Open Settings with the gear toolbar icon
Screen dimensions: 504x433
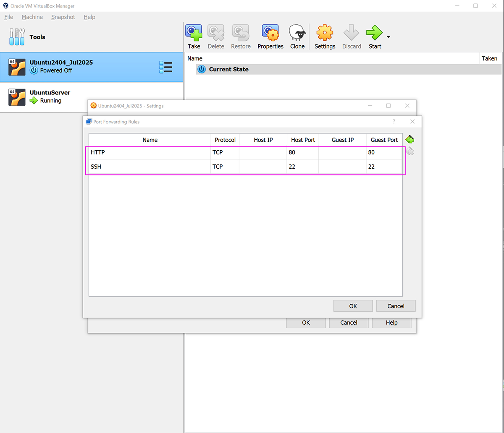(325, 33)
